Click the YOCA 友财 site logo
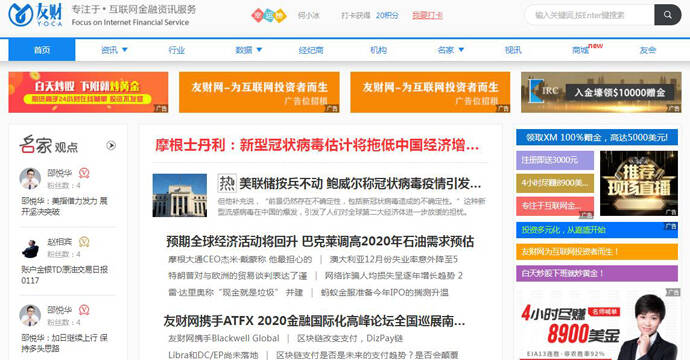Screen dimensions: 690x360 click(35, 15)
